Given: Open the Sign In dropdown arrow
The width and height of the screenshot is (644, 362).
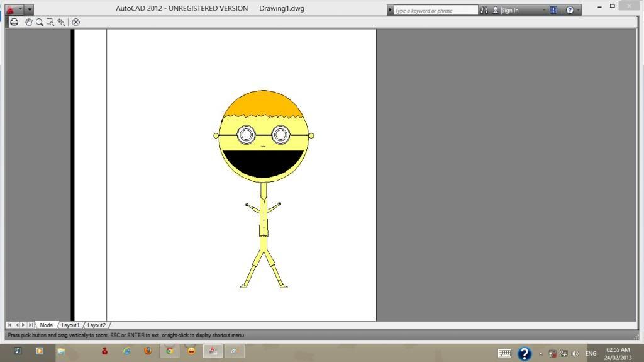Looking at the screenshot, I should point(545,10).
